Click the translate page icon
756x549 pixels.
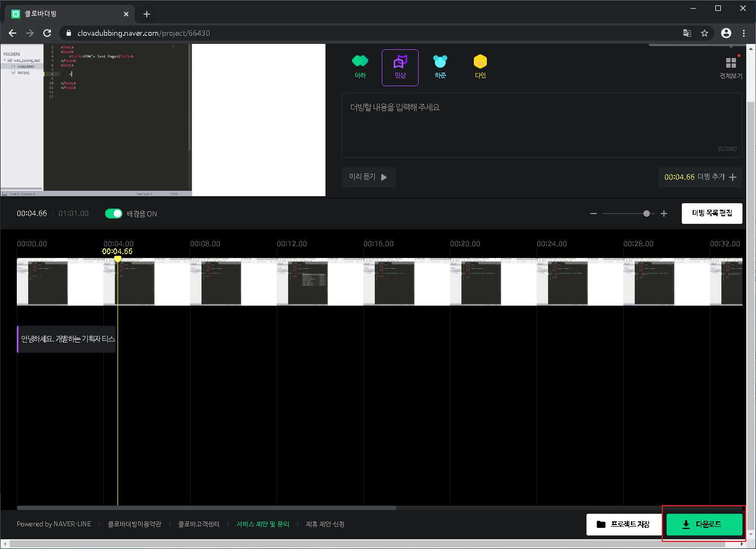[x=687, y=33]
